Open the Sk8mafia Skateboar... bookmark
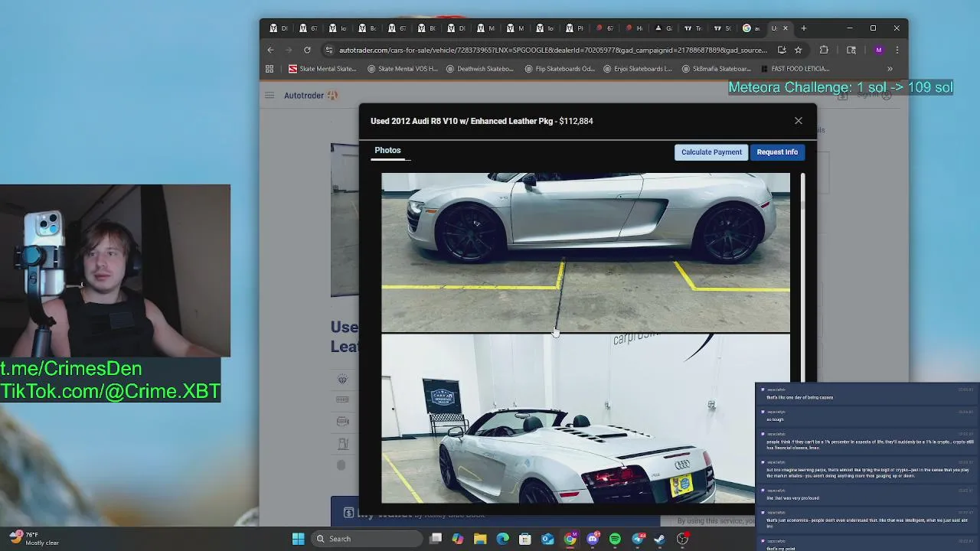Screen dimensions: 980x551 click(716, 69)
